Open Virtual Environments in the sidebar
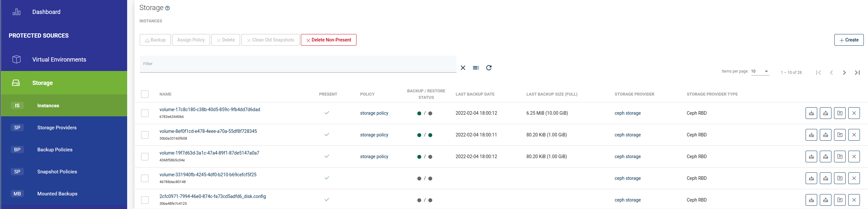This screenshot has height=209, width=868. [x=59, y=59]
